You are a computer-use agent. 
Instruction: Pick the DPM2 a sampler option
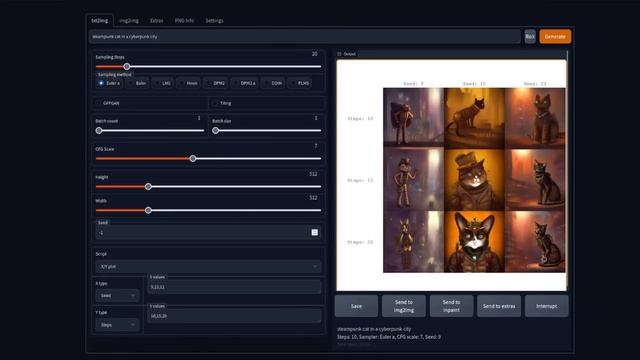(244, 83)
